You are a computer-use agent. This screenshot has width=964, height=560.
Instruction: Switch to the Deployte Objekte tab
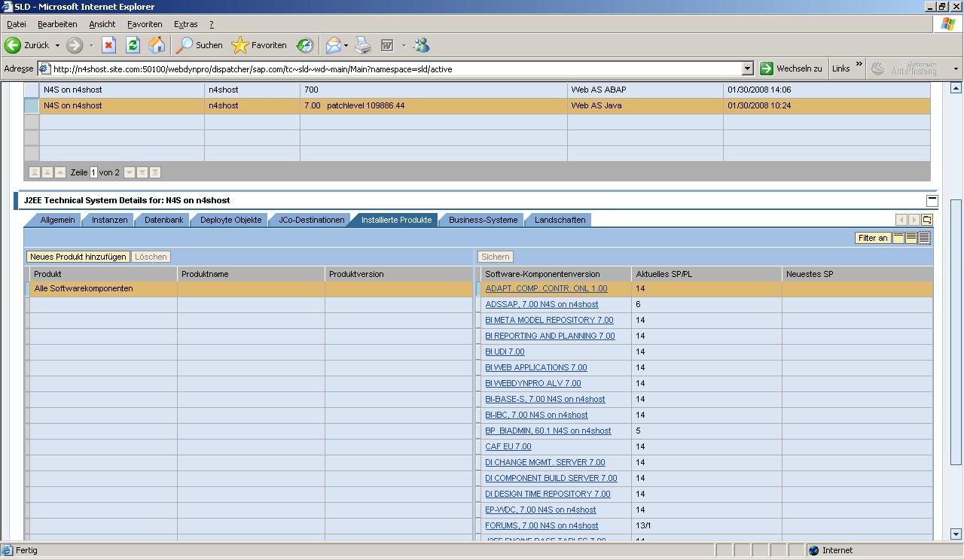tap(230, 220)
